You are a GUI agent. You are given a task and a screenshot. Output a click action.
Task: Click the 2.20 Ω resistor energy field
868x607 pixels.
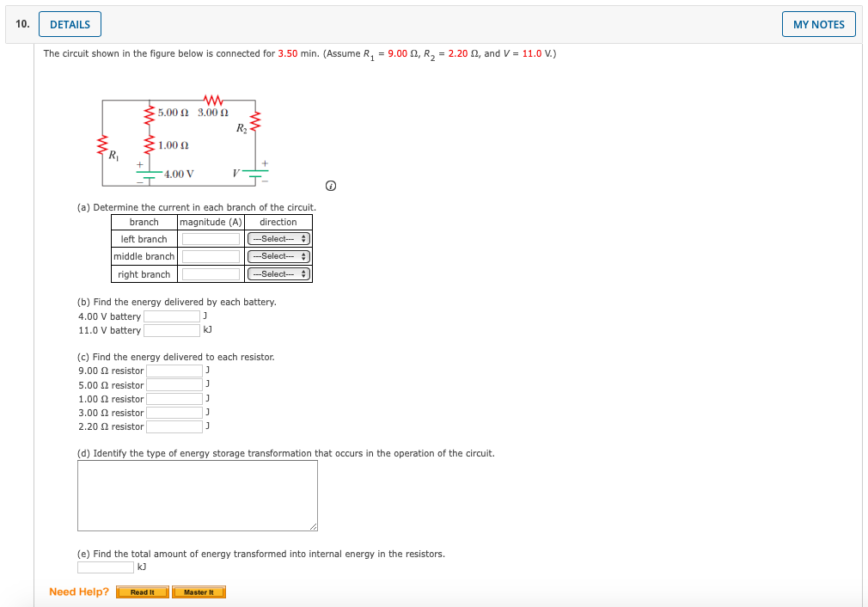tap(174, 426)
